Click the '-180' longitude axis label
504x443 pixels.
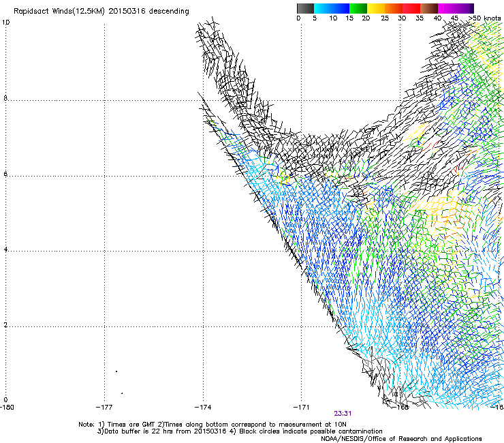click(x=7, y=408)
